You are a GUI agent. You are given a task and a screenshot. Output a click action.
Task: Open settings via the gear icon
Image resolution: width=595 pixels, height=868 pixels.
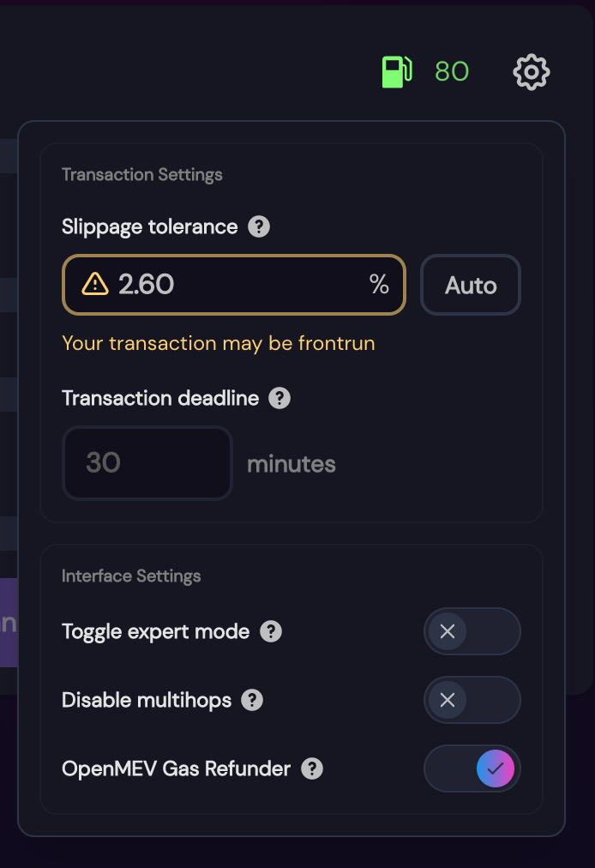[x=532, y=72]
